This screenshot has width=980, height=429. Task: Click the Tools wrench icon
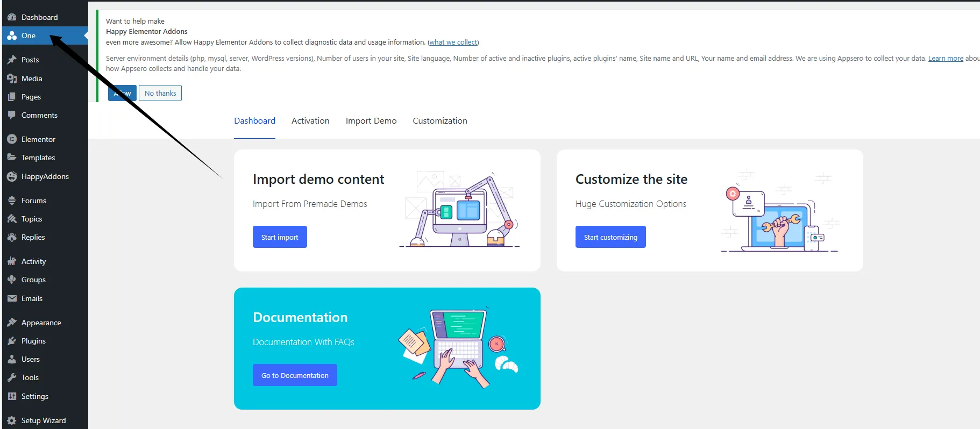pos(12,377)
